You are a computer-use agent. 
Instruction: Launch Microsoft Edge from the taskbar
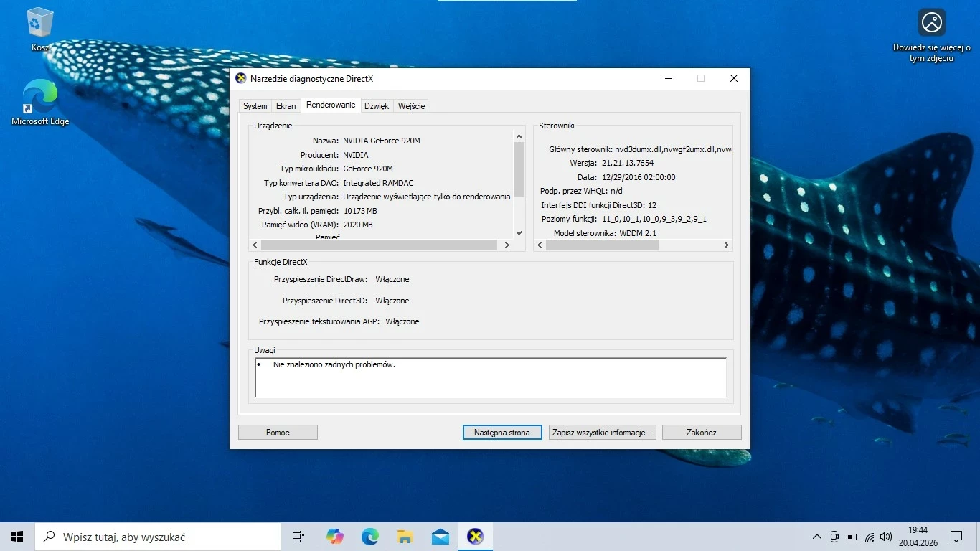tap(369, 536)
